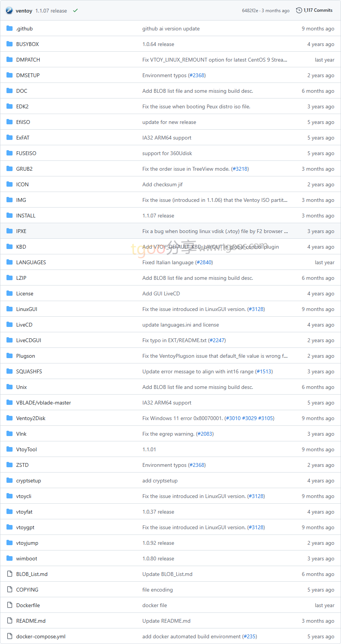
Task: Click the file icon next to COPYING
Action: (10, 590)
